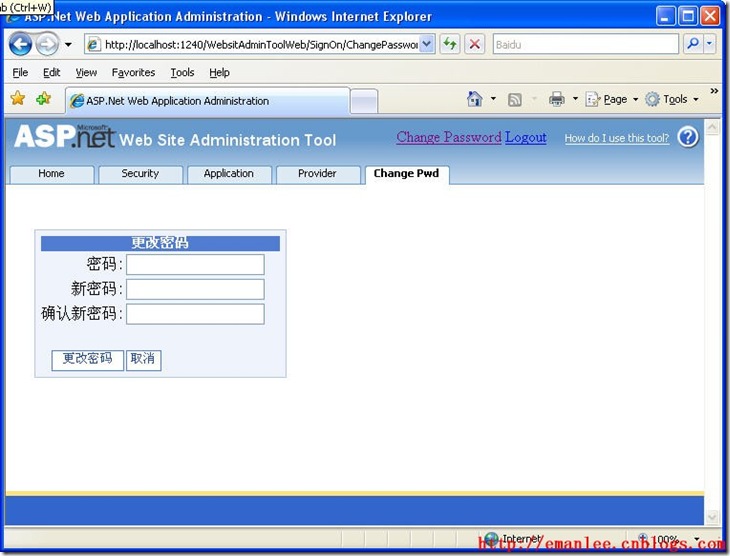Switch to the Provider tab
730x556 pixels.
[318, 174]
